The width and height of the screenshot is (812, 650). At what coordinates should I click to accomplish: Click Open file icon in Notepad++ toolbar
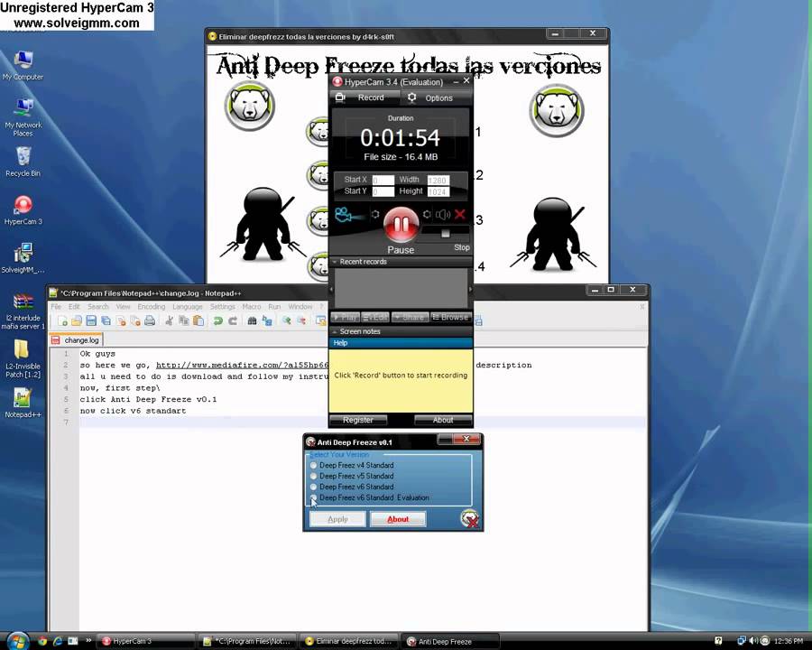(76, 320)
